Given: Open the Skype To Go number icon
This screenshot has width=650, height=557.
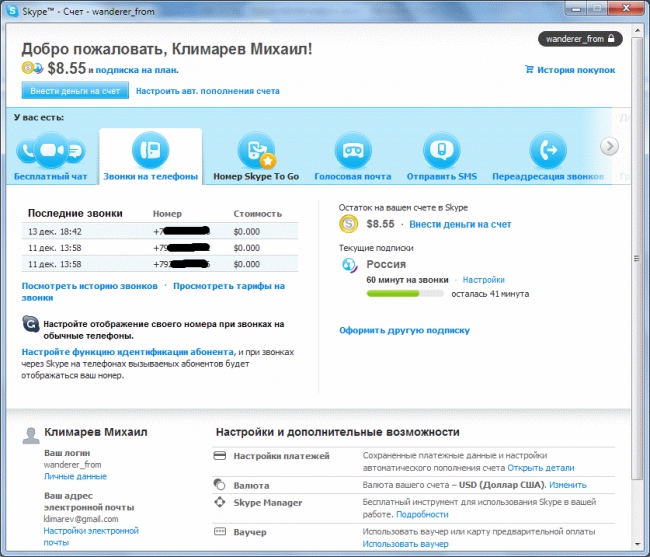Looking at the screenshot, I should pos(257,150).
